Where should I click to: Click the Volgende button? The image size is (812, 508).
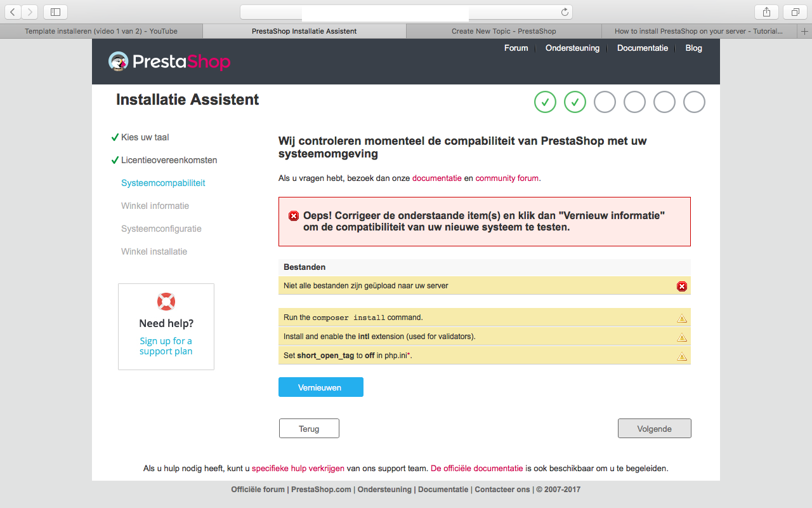click(655, 429)
